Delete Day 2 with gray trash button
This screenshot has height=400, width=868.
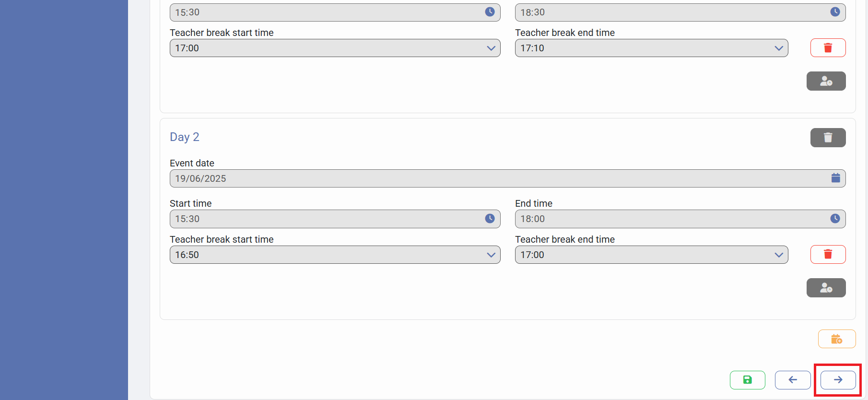[828, 138]
